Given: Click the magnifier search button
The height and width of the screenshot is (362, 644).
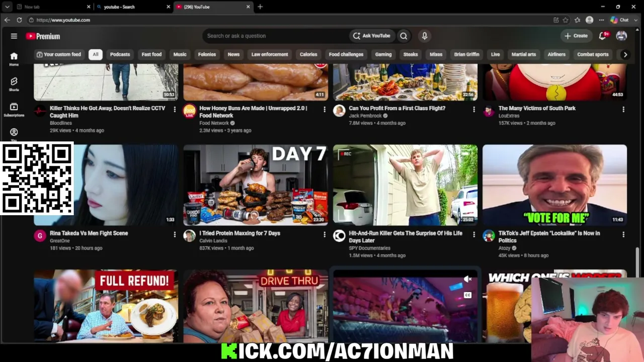Looking at the screenshot, I should (404, 36).
